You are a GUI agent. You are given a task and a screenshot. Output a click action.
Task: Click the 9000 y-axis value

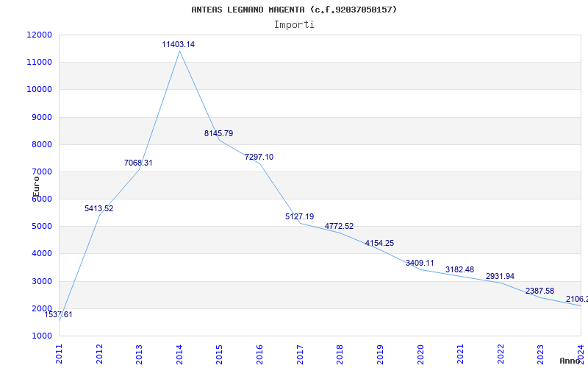tap(41, 117)
